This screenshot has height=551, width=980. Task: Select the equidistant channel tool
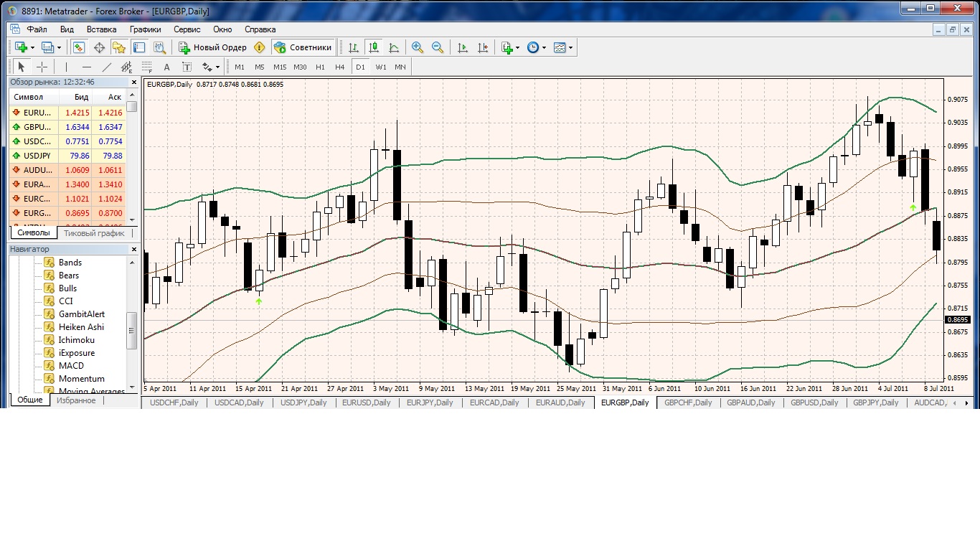pyautogui.click(x=127, y=67)
